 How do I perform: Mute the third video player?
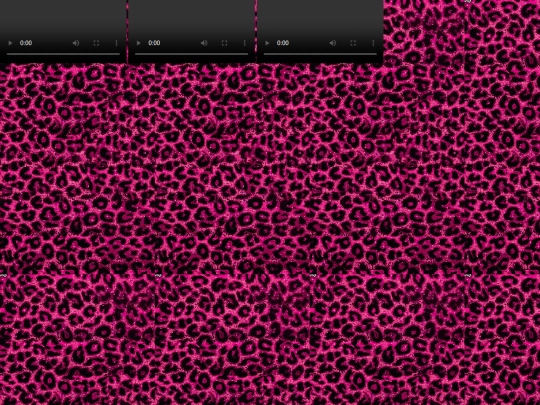pyautogui.click(x=333, y=43)
